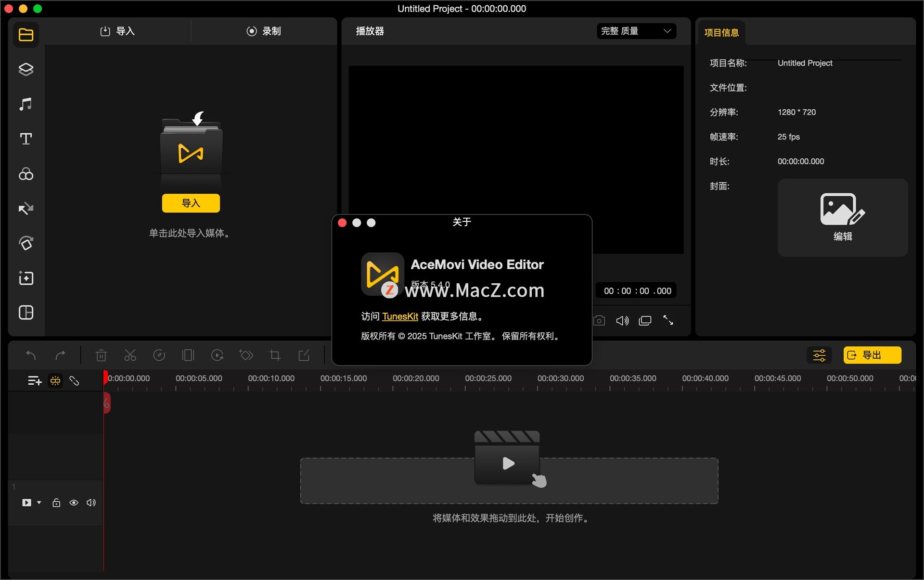This screenshot has width=924, height=580.
Task: Click the Speed dial icon
Action: click(159, 355)
